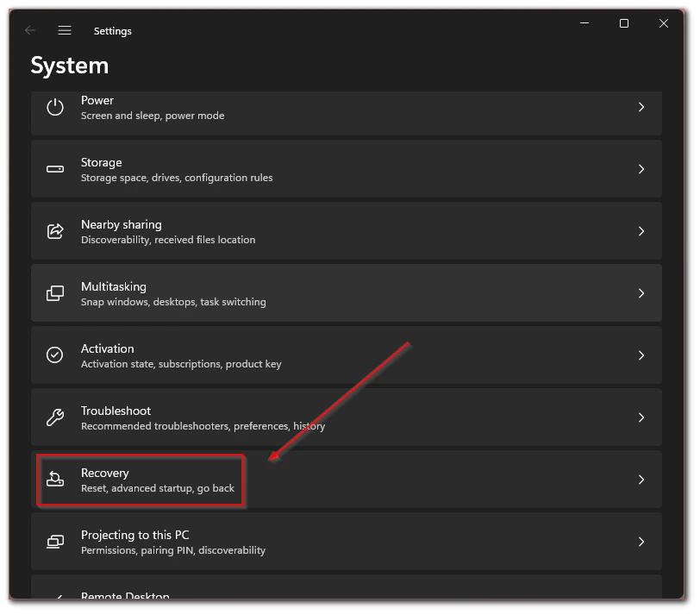Click the Multitasking windows icon
Screen dimensions: 700x615
(55, 293)
